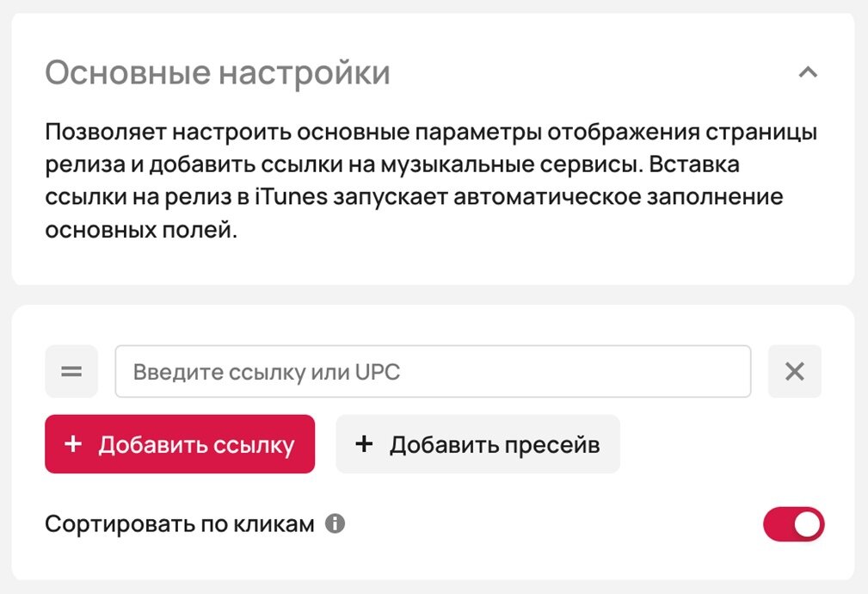Click the Добавить пресейв text label
The width and height of the screenshot is (868, 594).
(495, 445)
